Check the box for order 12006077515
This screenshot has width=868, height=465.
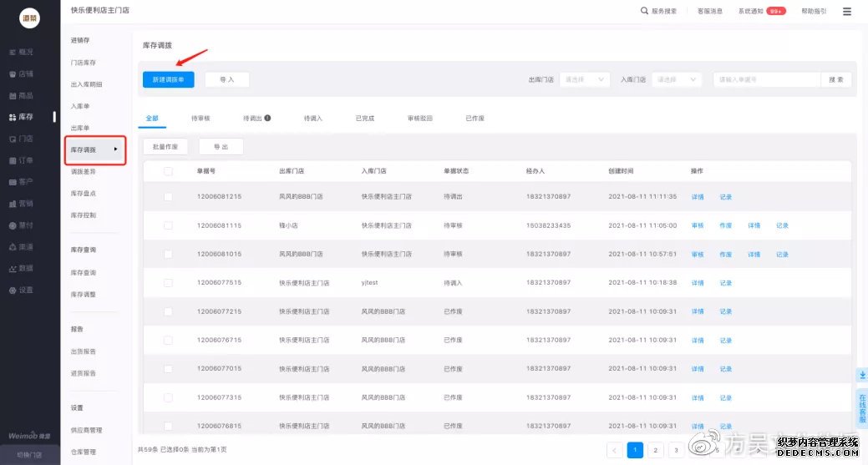168,283
